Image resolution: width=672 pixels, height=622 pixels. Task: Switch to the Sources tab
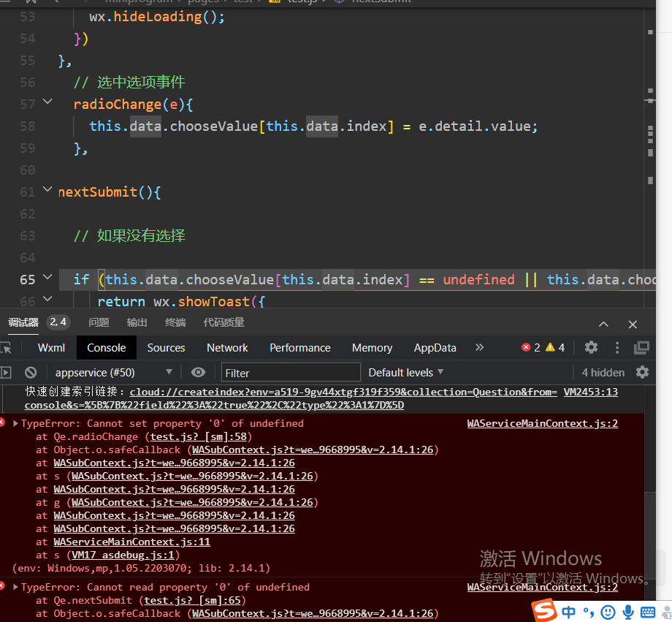tap(166, 347)
